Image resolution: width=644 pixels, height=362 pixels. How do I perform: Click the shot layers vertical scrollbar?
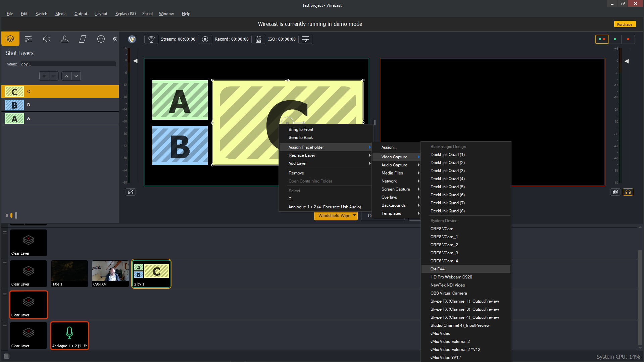click(640, 297)
